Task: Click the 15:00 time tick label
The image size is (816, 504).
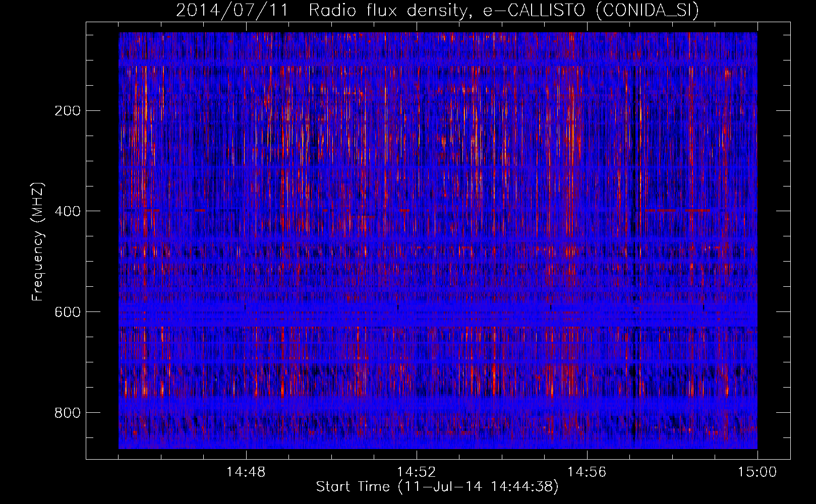Action: (x=757, y=472)
